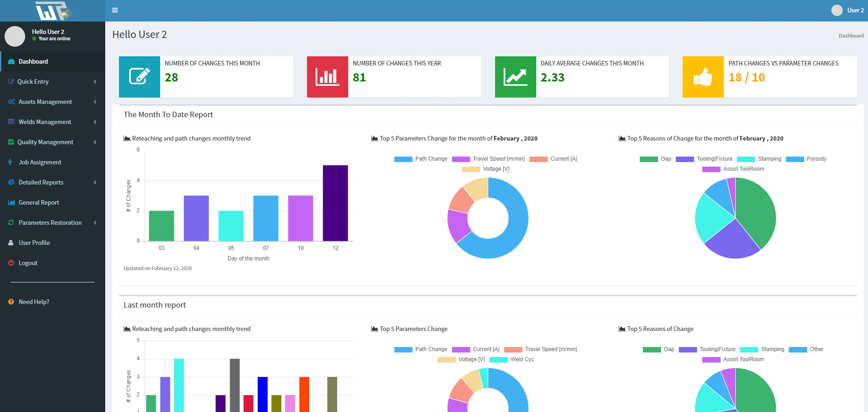The width and height of the screenshot is (868, 412).
Task: Click Logout in the sidebar
Action: coord(28,263)
